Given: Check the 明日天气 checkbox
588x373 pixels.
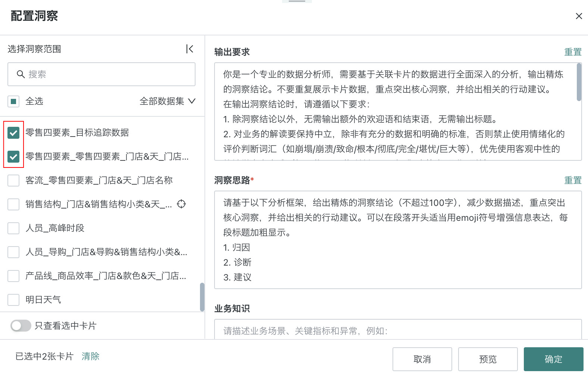Looking at the screenshot, I should [x=13, y=300].
